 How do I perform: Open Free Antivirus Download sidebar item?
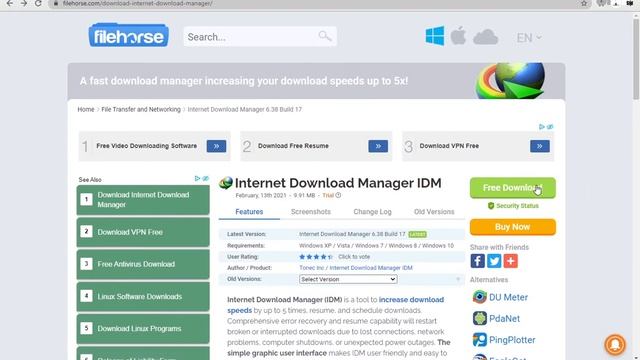point(143,264)
